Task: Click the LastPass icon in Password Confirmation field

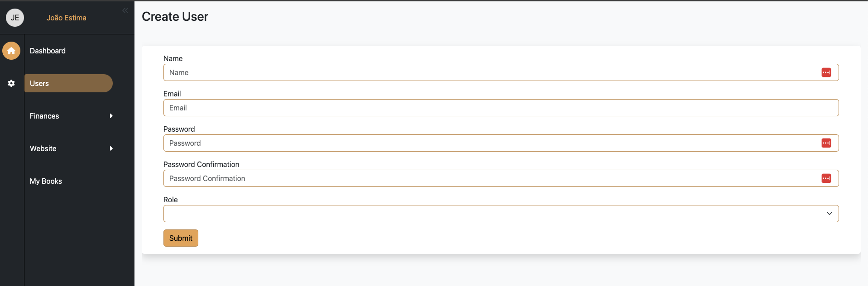Action: [x=826, y=178]
